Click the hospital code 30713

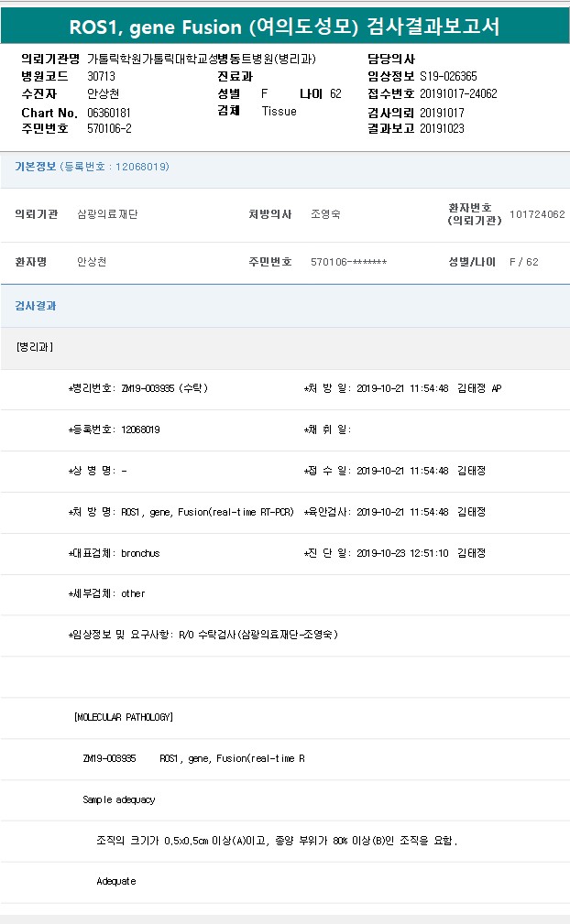click(x=101, y=76)
